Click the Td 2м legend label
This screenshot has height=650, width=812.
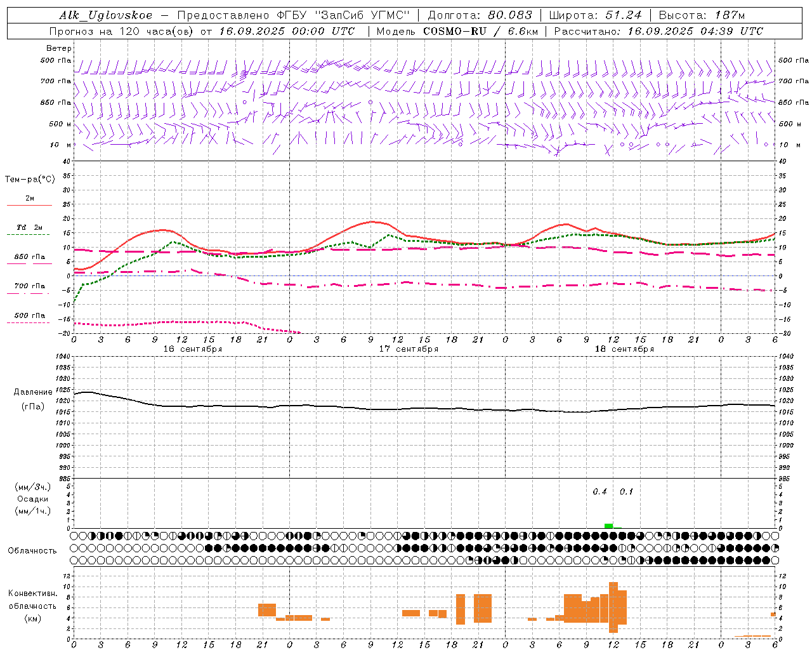(30, 227)
